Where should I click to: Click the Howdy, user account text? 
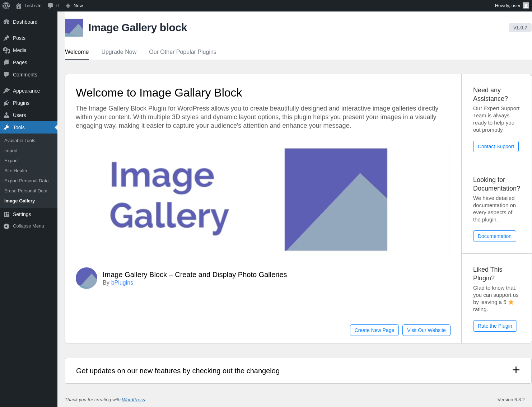(508, 6)
